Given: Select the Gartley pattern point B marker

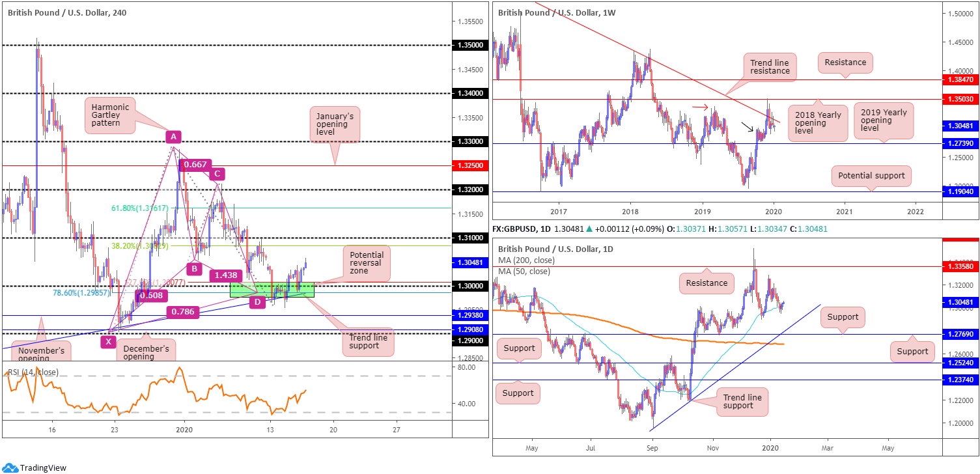Looking at the screenshot, I should (x=192, y=268).
